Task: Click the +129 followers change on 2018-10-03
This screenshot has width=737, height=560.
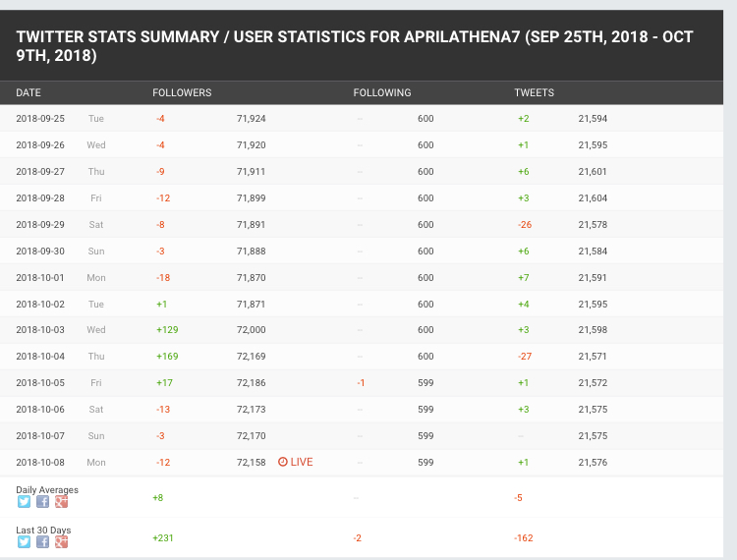Action: (167, 329)
